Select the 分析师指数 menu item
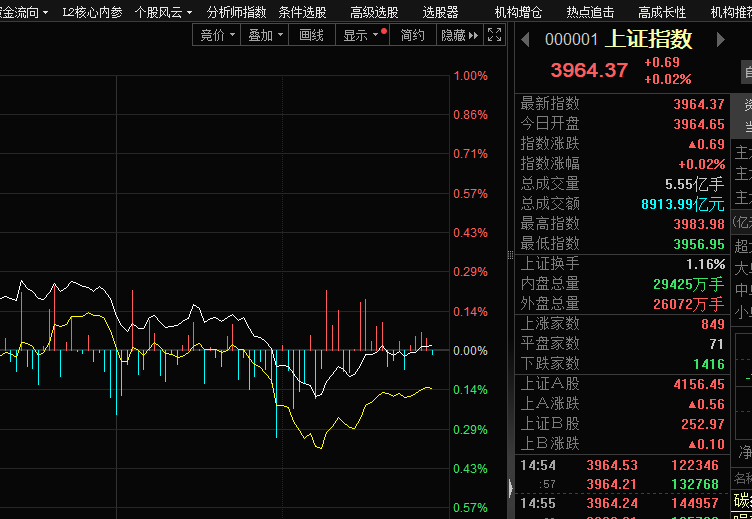 tap(236, 12)
